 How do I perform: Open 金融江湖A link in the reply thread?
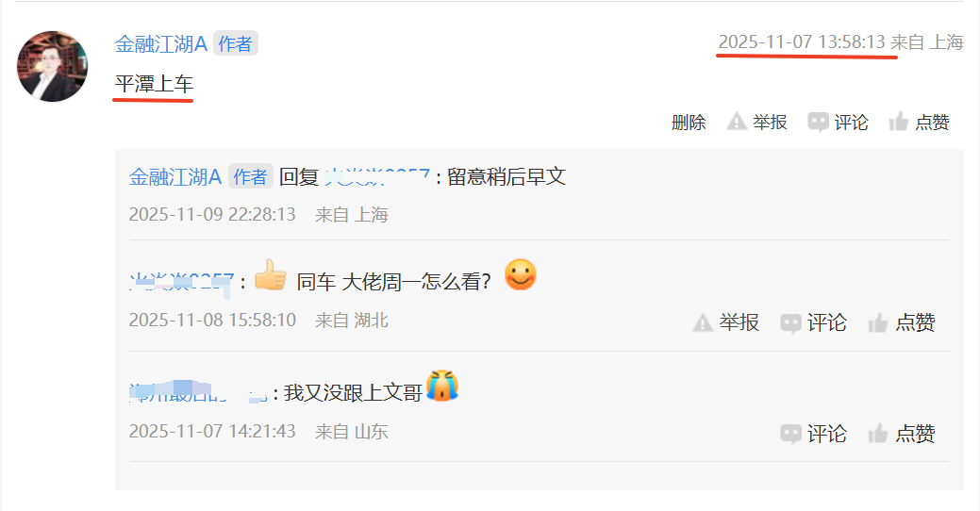pos(175,177)
